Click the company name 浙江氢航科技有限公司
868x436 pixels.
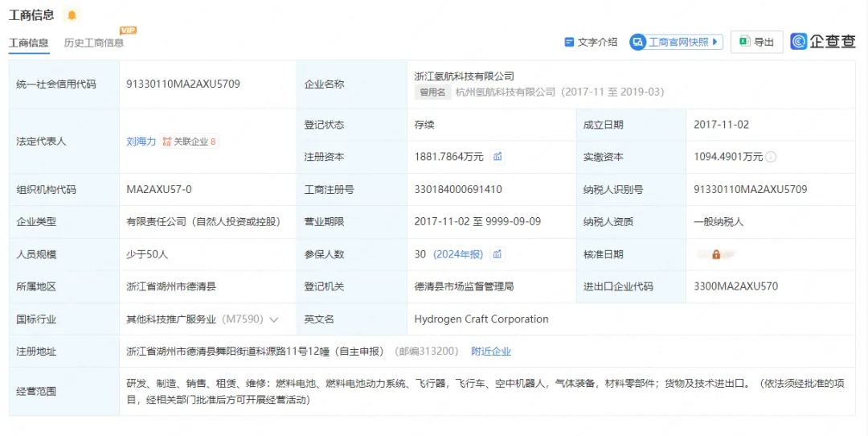[x=464, y=76]
